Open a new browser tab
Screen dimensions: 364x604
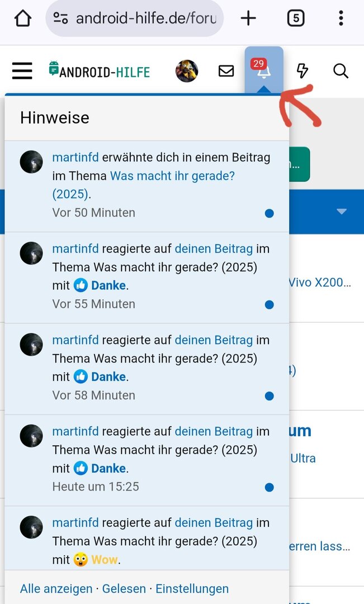(248, 18)
